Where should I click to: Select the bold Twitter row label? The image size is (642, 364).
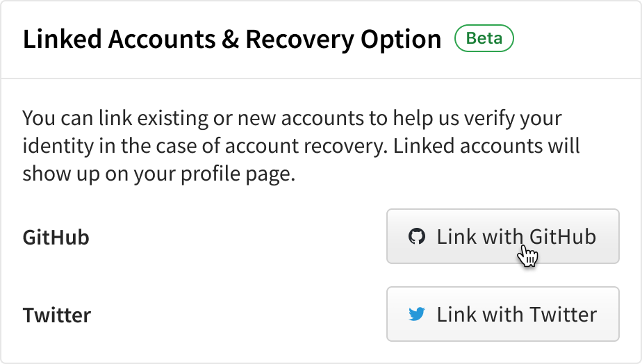tap(57, 315)
